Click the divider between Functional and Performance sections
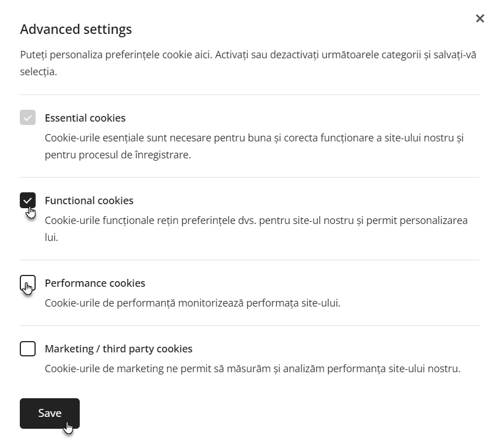This screenshot has height=448, width=500. click(x=249, y=260)
